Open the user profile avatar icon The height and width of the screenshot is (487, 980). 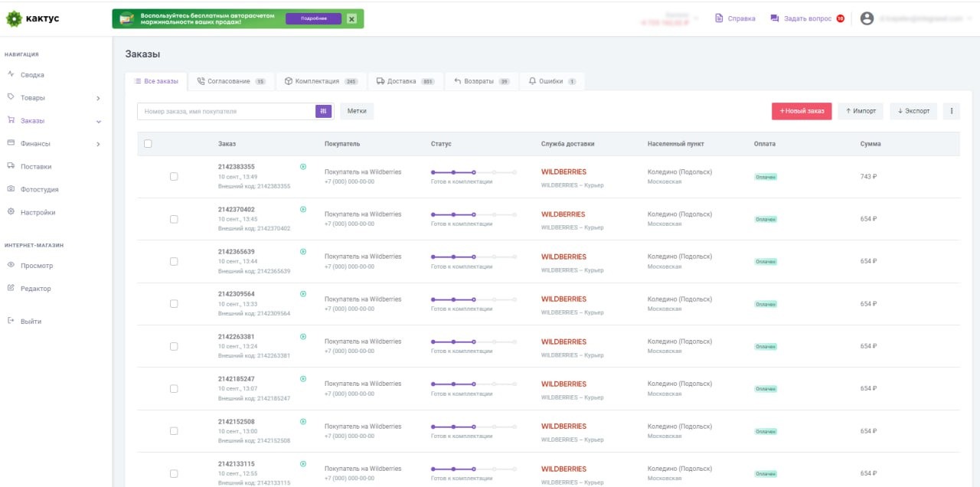click(867, 18)
